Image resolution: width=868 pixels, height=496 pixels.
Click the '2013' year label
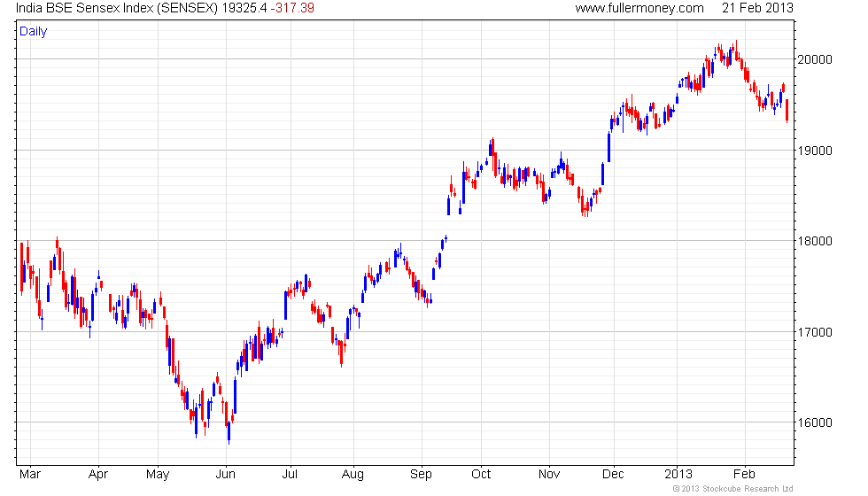(x=678, y=475)
